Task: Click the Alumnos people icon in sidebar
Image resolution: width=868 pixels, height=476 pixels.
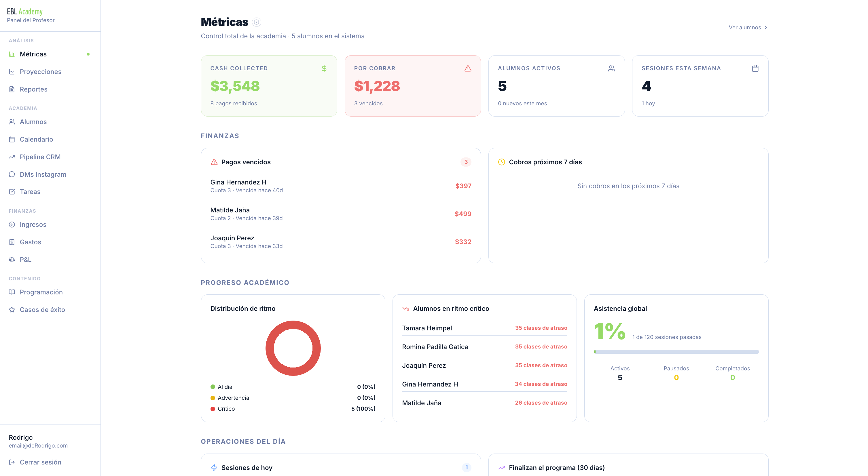Action: point(12,122)
